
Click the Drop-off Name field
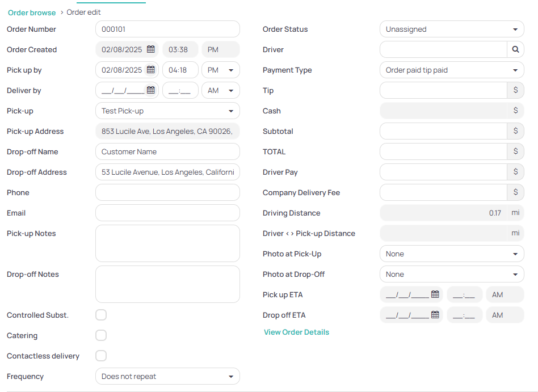[x=167, y=151]
